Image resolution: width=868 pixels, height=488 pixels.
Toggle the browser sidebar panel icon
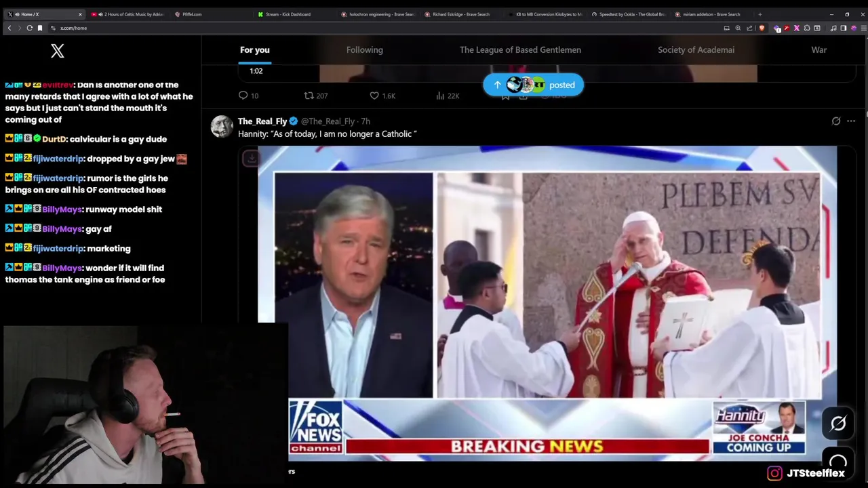[x=843, y=28]
